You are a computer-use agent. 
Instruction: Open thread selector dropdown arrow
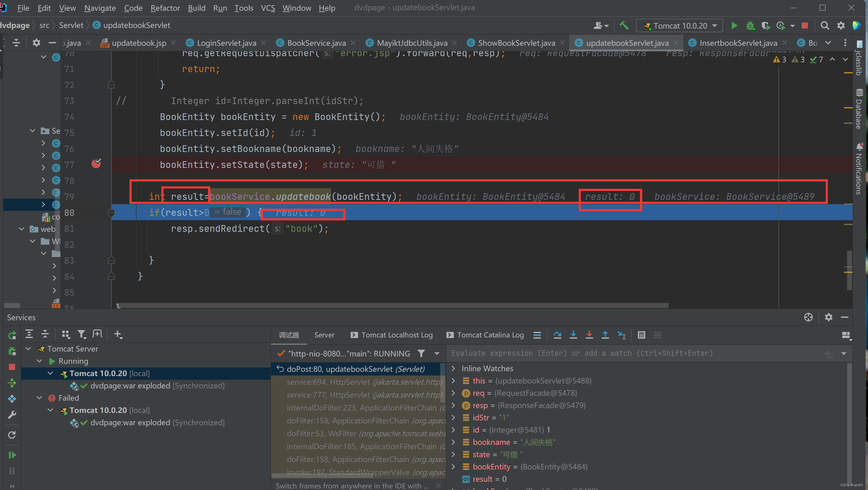pos(437,353)
